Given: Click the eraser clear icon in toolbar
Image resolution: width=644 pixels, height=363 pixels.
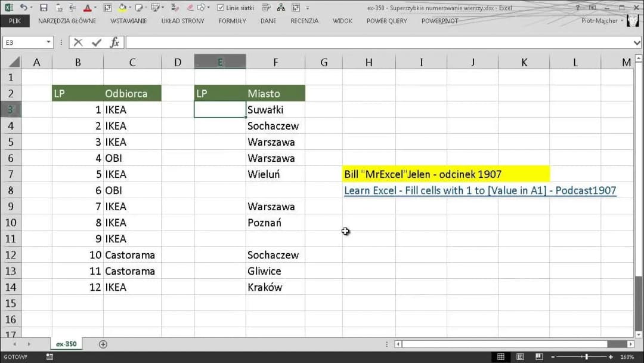Looking at the screenshot, I should coord(190,8).
